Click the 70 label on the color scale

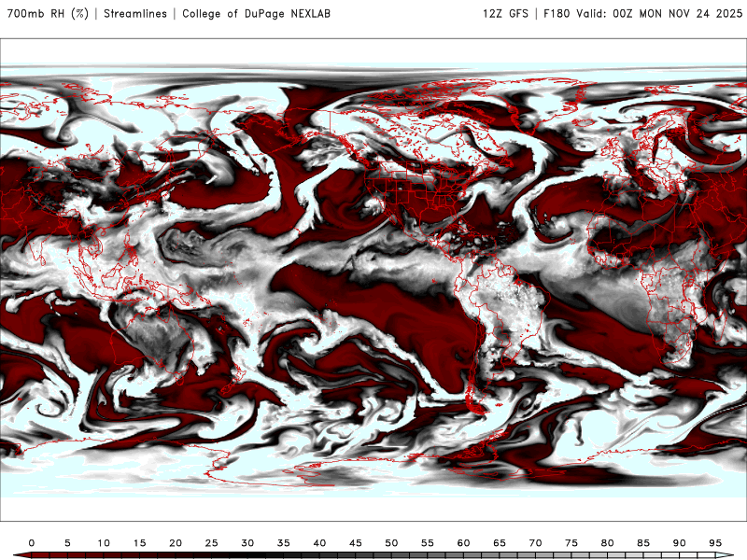[x=535, y=543]
